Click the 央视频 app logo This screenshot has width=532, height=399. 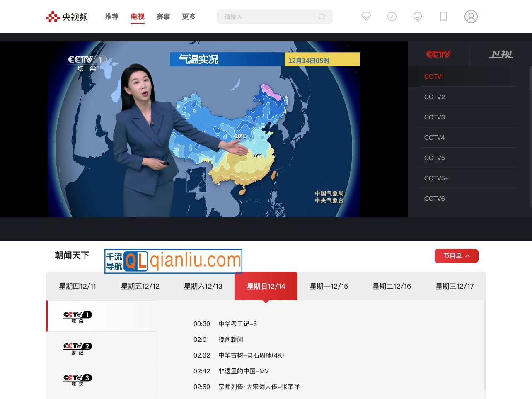(66, 17)
